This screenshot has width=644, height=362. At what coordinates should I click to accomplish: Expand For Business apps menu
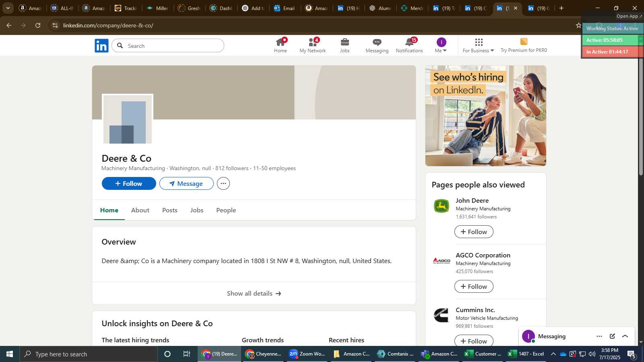(478, 45)
